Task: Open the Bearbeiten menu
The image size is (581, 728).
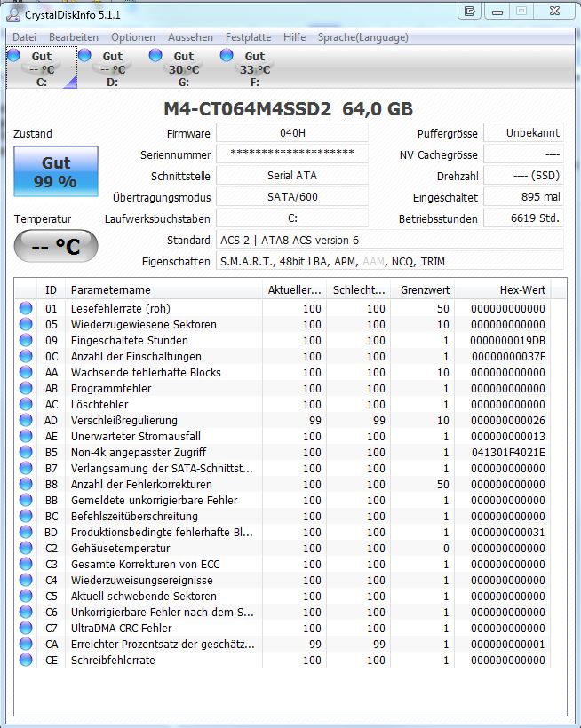Action: [74, 37]
